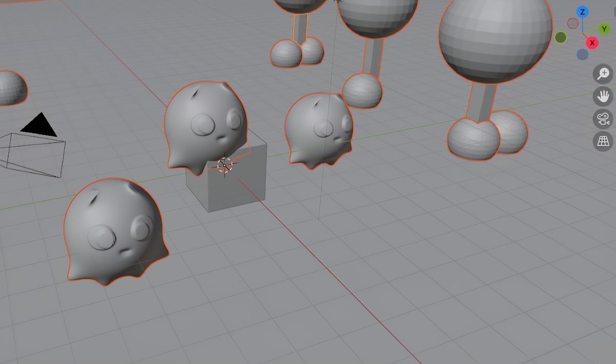Image resolution: width=616 pixels, height=364 pixels.
Task: Click the dark green negative Y gizmo circle
Action: [561, 37]
